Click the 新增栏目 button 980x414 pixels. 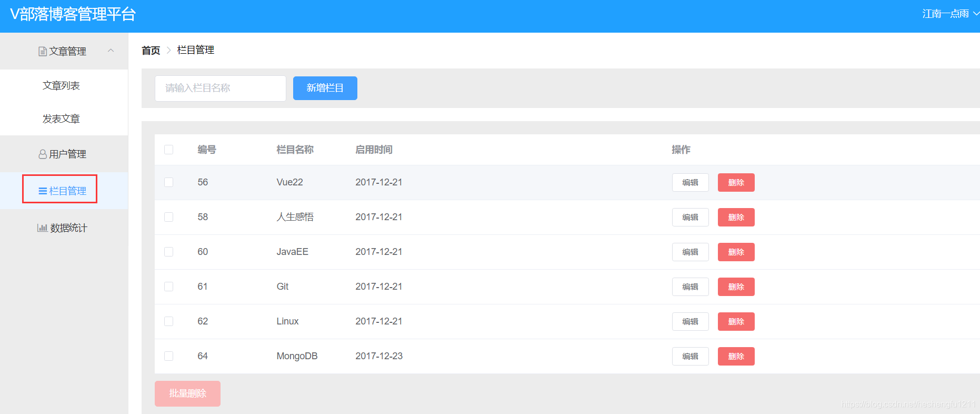pyautogui.click(x=325, y=88)
